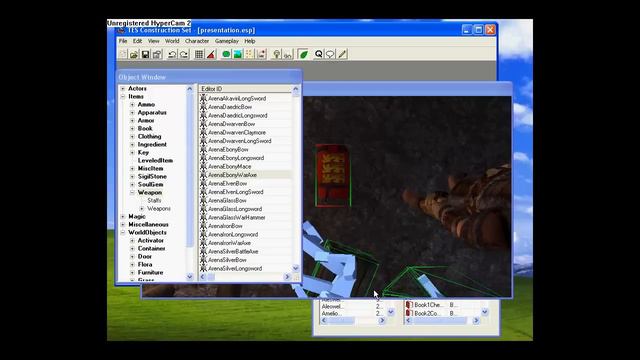Select ArenaAkaviriLongSword in the list
Screen dimensions: 640x360
pyautogui.click(x=237, y=98)
